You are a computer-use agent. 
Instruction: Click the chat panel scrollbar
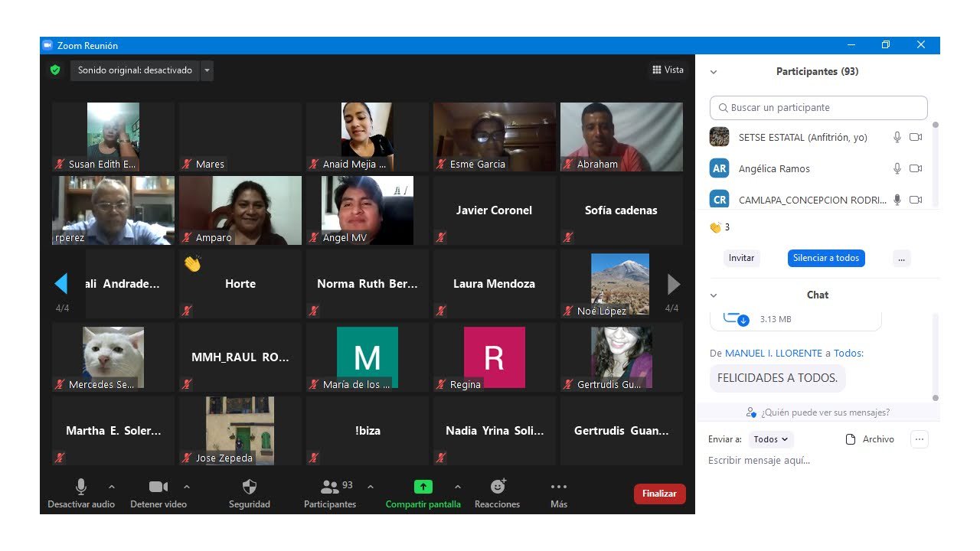935,357
